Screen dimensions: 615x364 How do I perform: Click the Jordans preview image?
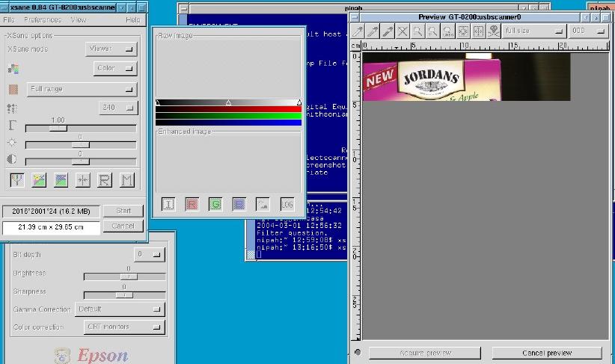tap(465, 76)
